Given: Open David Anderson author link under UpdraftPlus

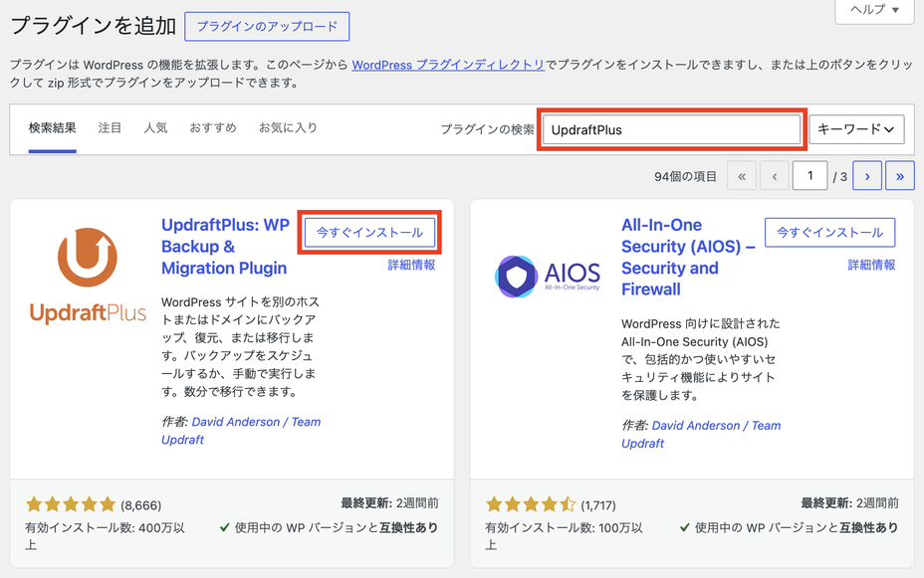Looking at the screenshot, I should [x=241, y=431].
